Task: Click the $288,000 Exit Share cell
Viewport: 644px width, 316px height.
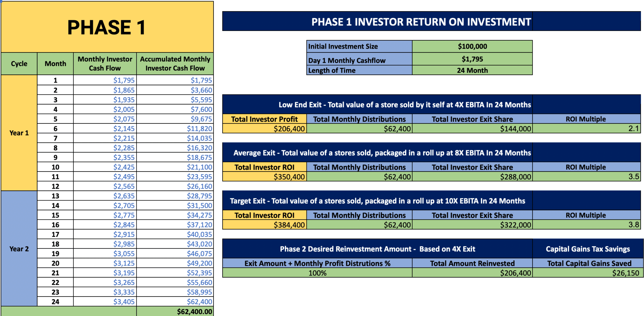Action: tap(472, 177)
